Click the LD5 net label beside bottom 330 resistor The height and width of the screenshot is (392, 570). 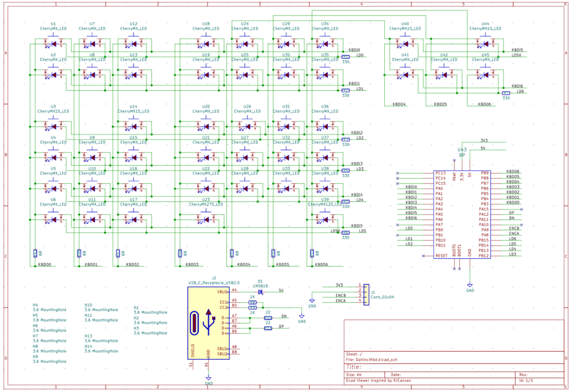point(363,231)
